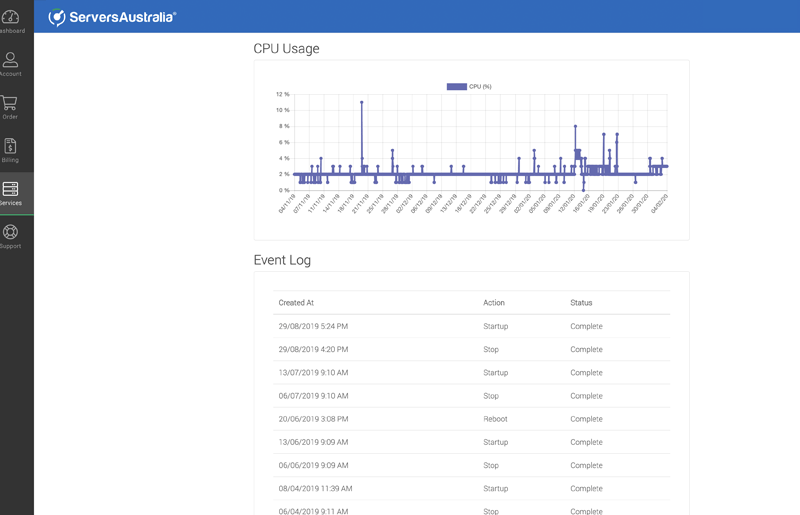Screen dimensions: 800x515
Task: Select the 20/06/2019 3:08 PM Reboot row
Action: (471, 419)
